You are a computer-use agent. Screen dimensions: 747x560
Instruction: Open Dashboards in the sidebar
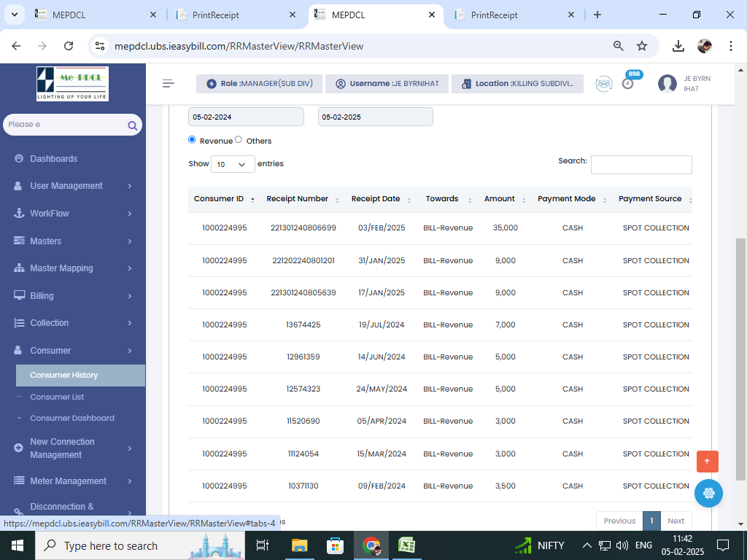click(53, 159)
